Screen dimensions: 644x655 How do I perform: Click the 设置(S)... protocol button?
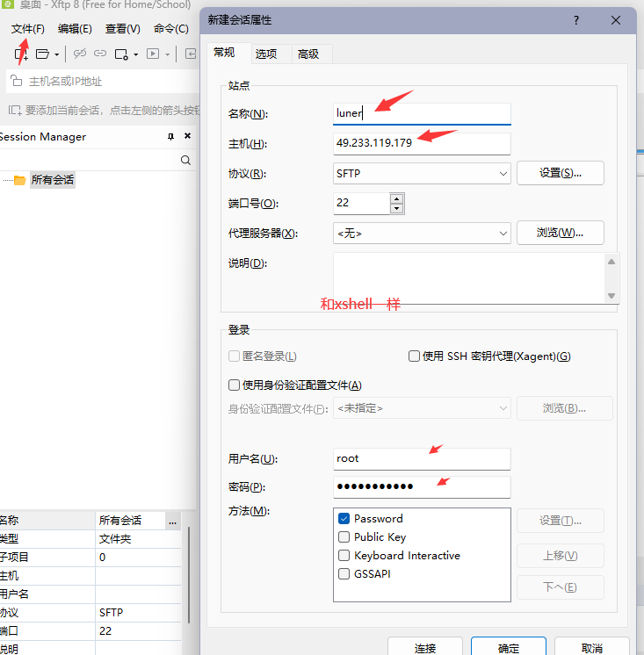(560, 173)
